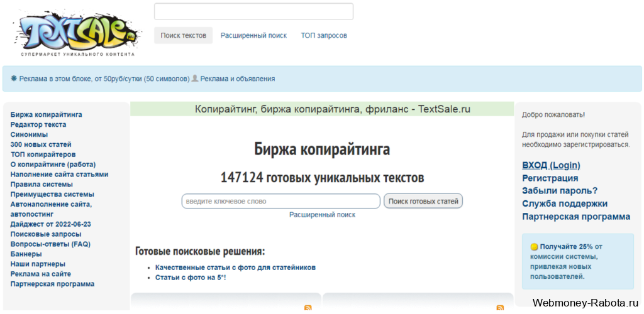Open 300 новых статей link
The height and width of the screenshot is (314, 644).
pos(41,144)
